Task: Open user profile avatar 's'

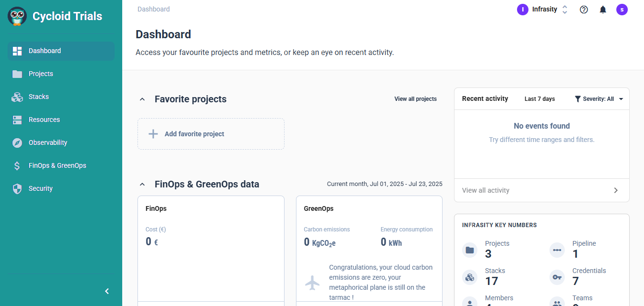Action: tap(622, 10)
